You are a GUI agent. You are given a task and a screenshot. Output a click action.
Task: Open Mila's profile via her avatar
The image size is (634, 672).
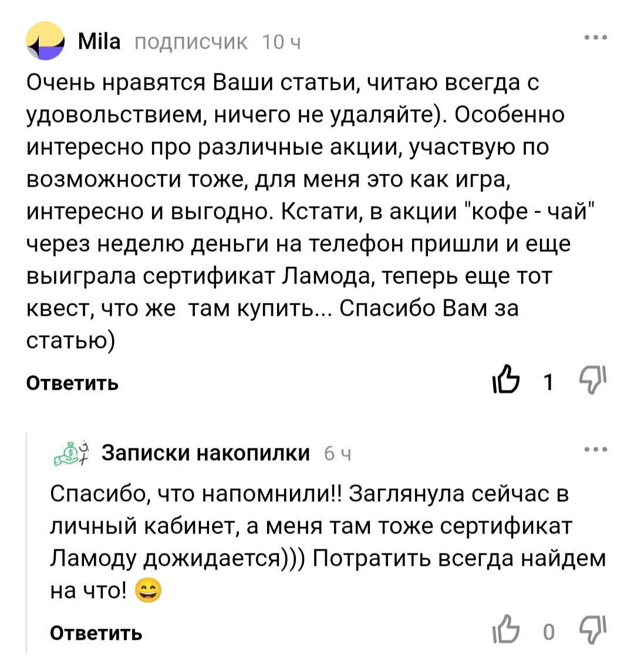click(46, 41)
